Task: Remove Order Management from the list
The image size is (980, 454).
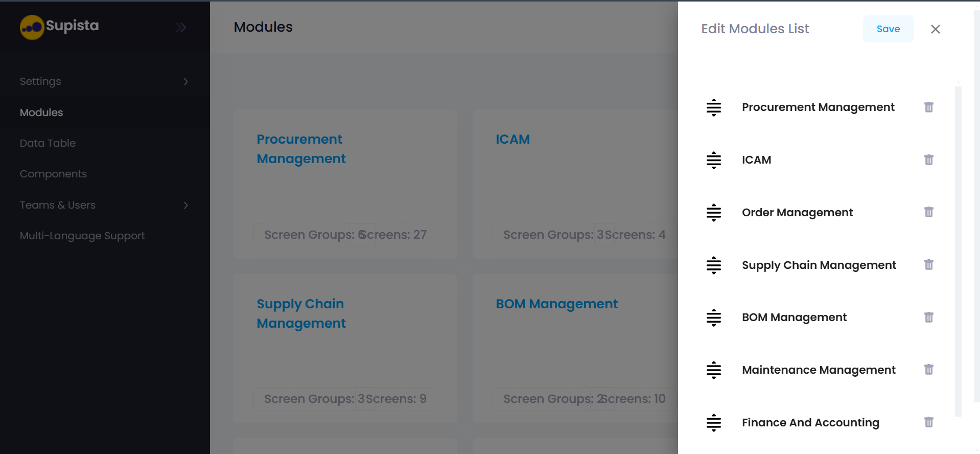Action: pos(928,212)
